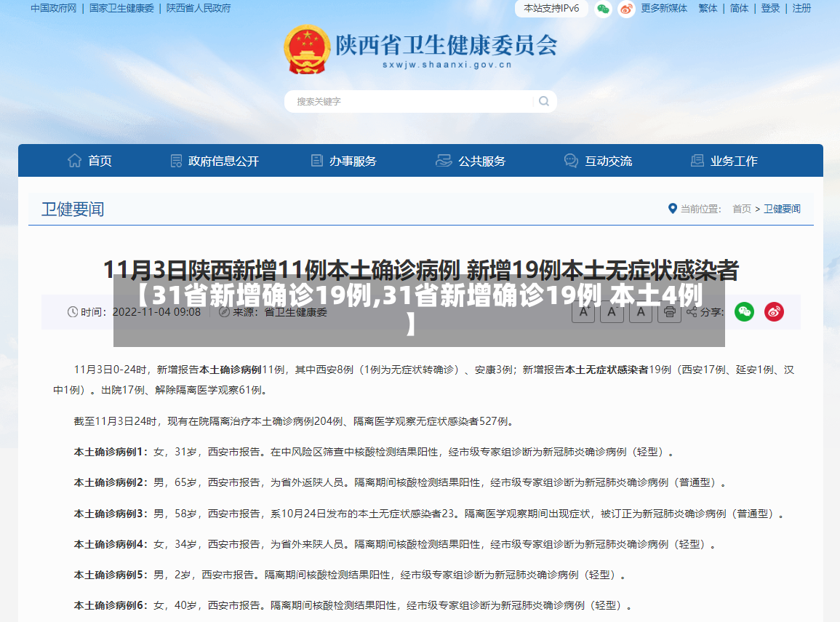Click the chat bubble icon beside 互动交流

coord(571,160)
